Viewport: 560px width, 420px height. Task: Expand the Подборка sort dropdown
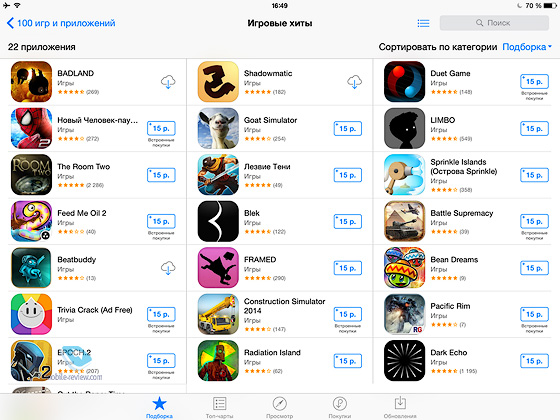click(x=527, y=47)
